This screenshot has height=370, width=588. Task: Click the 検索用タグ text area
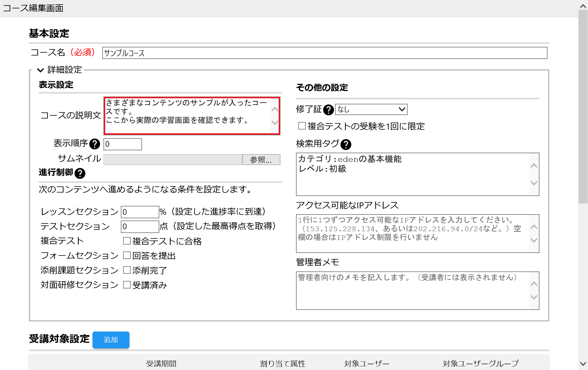[417, 174]
